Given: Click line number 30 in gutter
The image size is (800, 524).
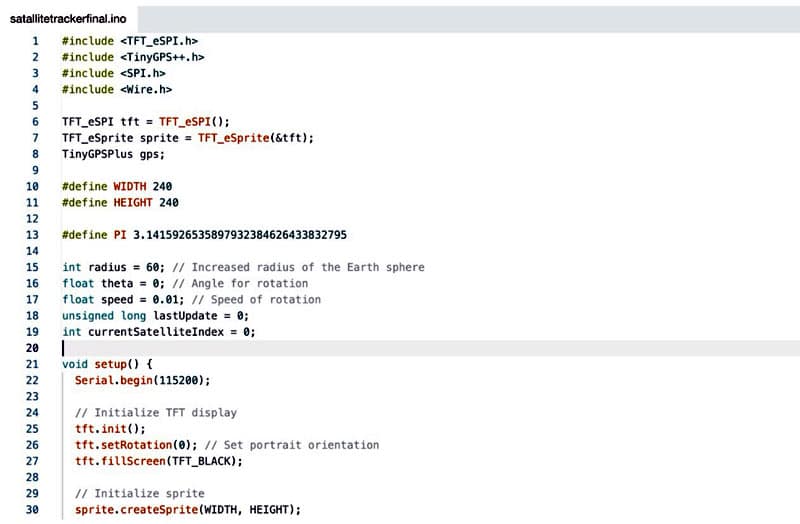Looking at the screenshot, I should [x=33, y=510].
